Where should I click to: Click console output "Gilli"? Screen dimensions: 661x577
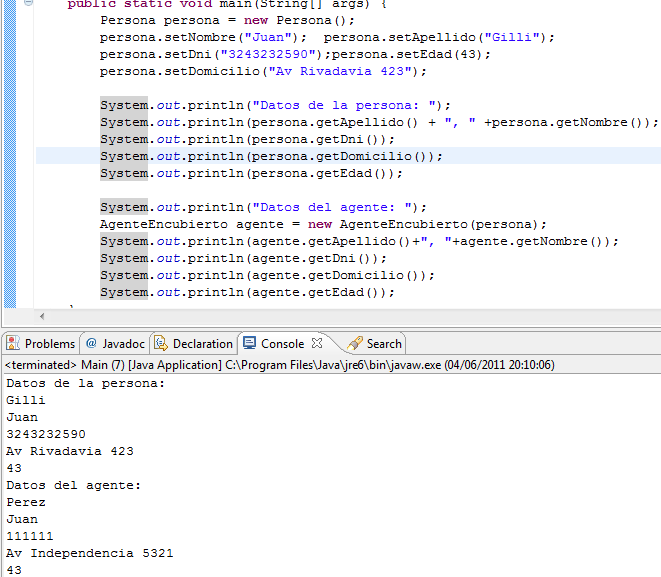pos(25,400)
